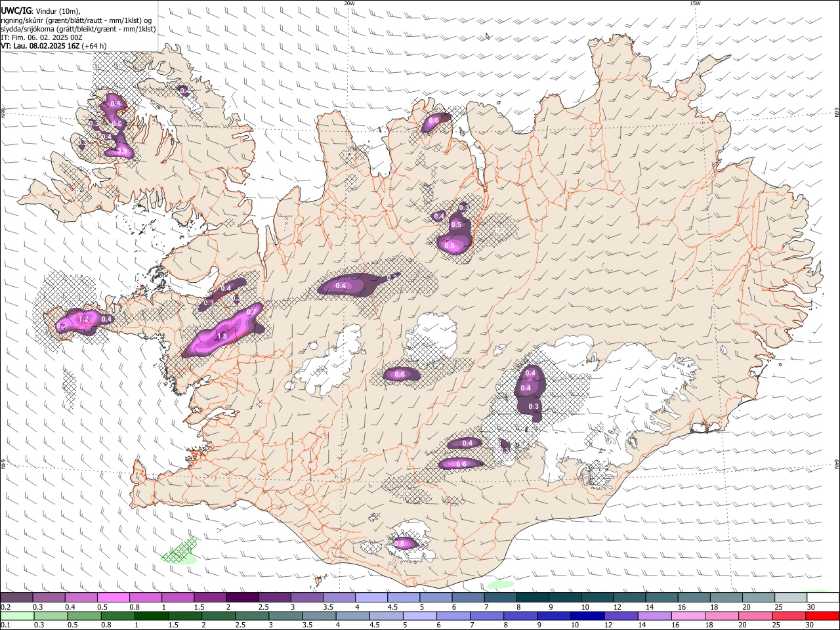Pick the upper scale swatch starting at 0.3
The height and width of the screenshot is (630, 840).
(x=49, y=597)
